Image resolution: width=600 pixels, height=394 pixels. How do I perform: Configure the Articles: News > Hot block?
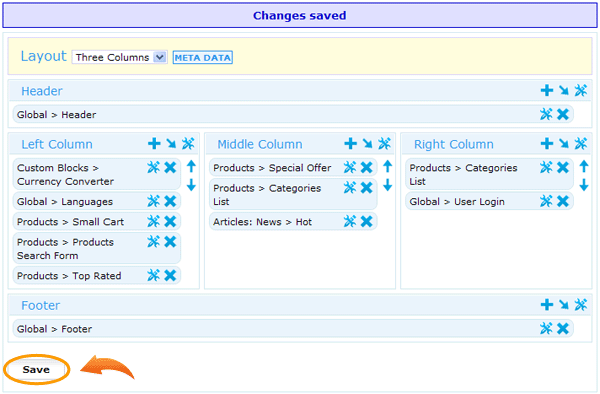coord(350,221)
